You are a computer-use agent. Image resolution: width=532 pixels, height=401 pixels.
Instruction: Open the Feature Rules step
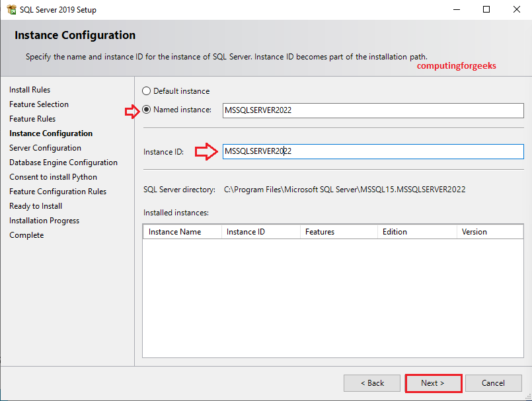click(32, 118)
